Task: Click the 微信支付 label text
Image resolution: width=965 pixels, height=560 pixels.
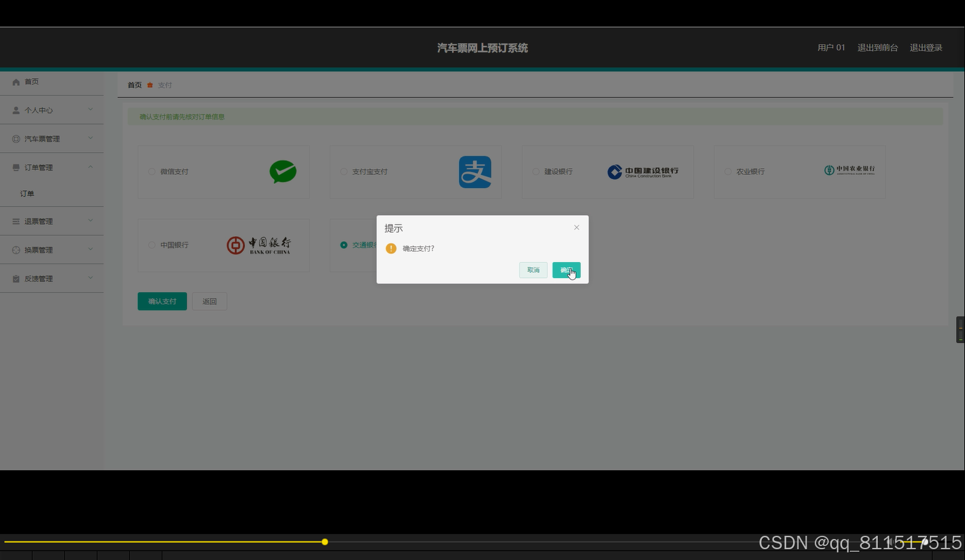Action: click(x=174, y=172)
